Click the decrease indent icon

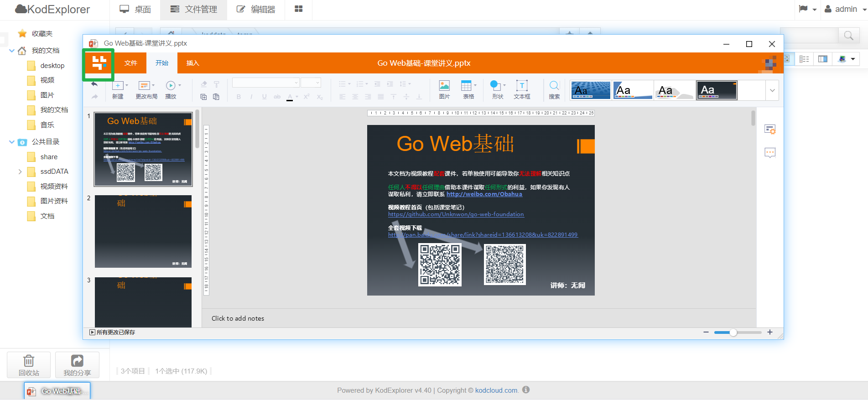pyautogui.click(x=377, y=84)
